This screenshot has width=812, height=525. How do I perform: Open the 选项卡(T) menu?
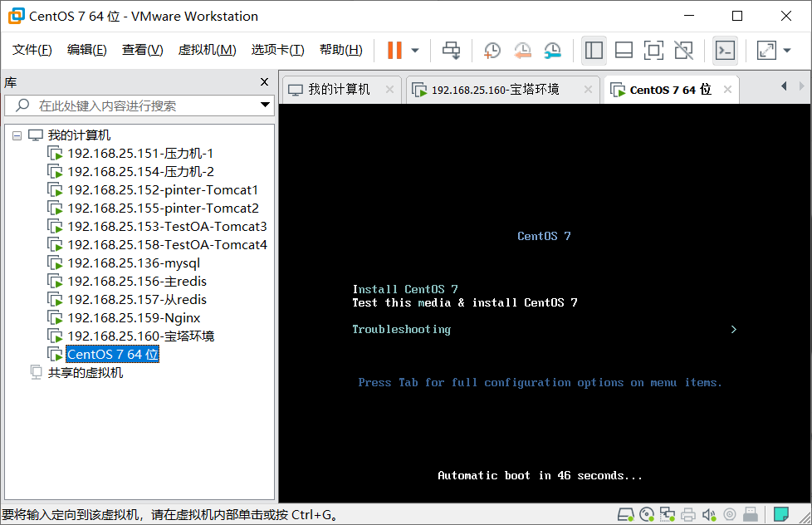tap(277, 50)
